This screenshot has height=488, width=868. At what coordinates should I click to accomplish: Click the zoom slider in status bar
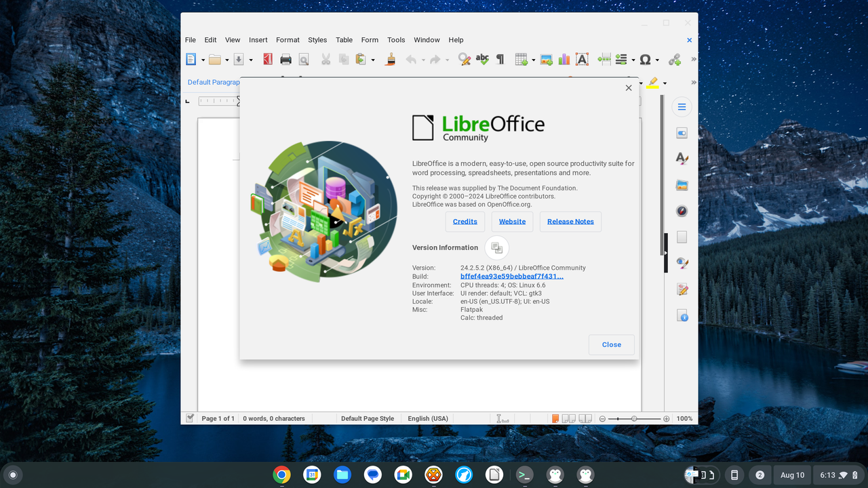(634, 419)
